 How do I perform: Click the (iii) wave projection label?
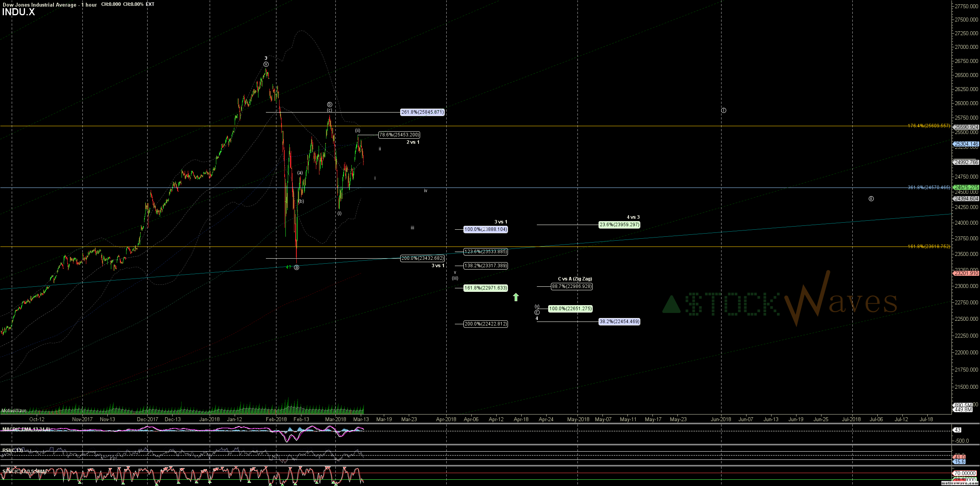point(455,278)
